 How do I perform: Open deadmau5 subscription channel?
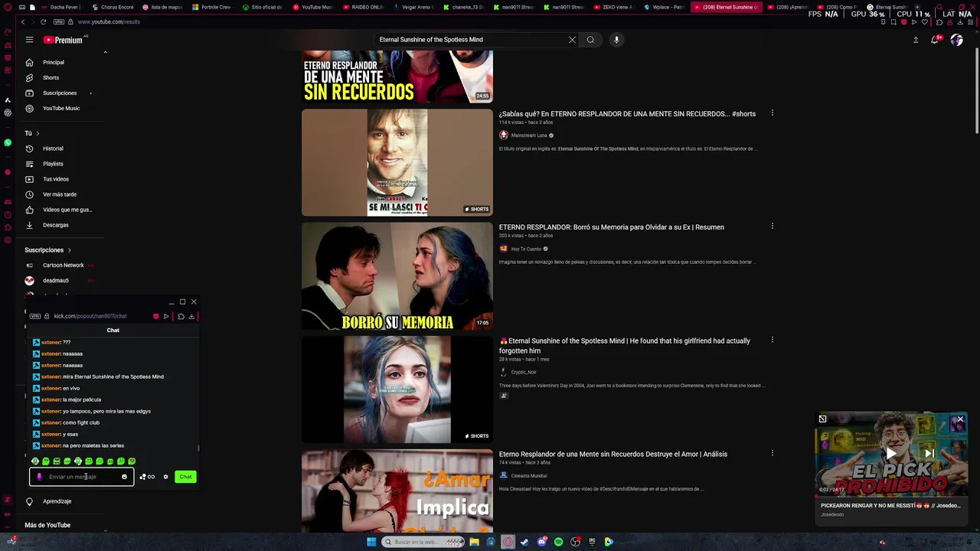(63, 281)
